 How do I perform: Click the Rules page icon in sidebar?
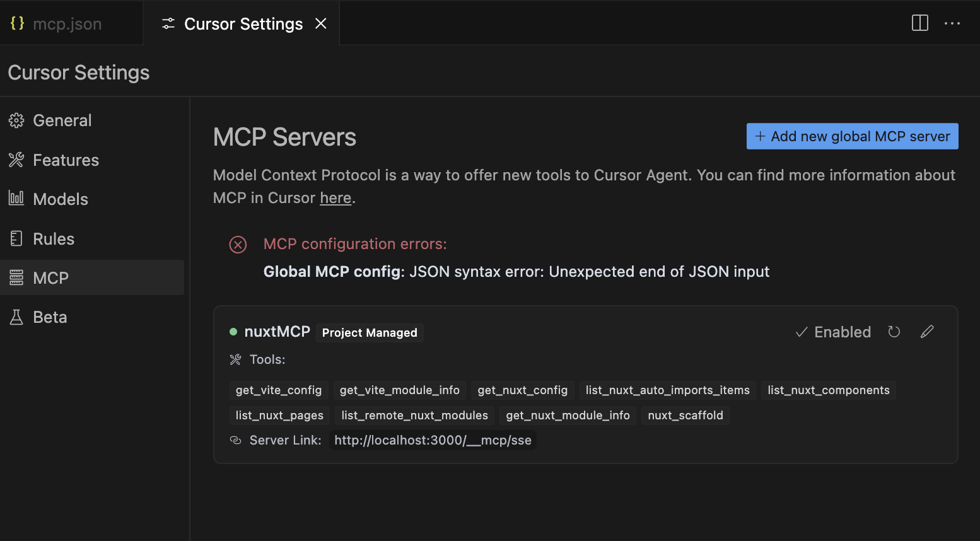click(x=17, y=238)
